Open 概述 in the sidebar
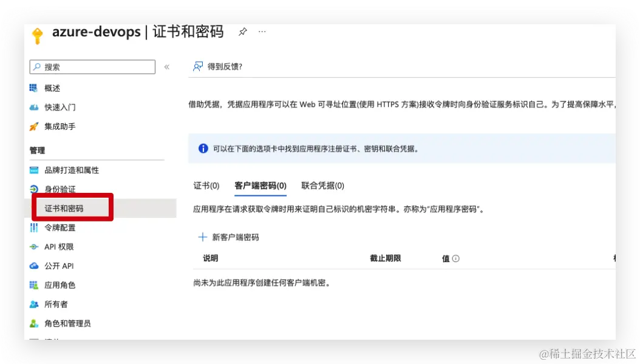The height and width of the screenshot is (364, 640). pos(52,88)
